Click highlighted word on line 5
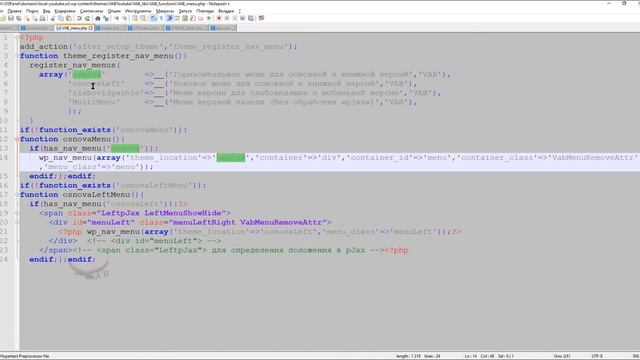 [x=87, y=74]
